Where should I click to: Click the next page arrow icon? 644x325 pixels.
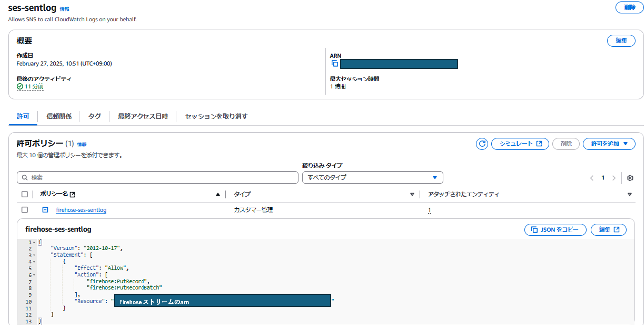coord(614,178)
